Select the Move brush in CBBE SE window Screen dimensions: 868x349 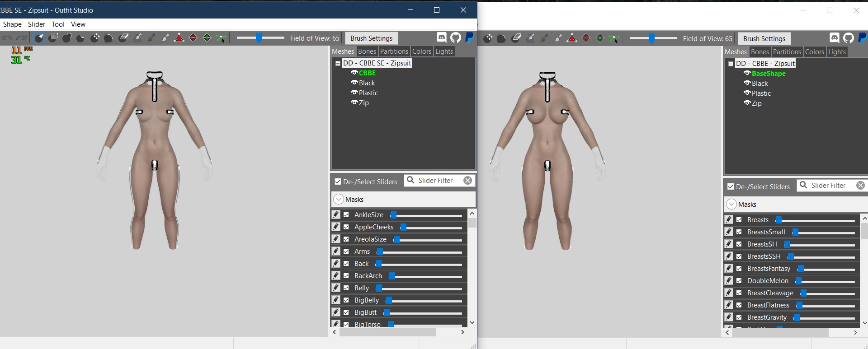(x=95, y=38)
